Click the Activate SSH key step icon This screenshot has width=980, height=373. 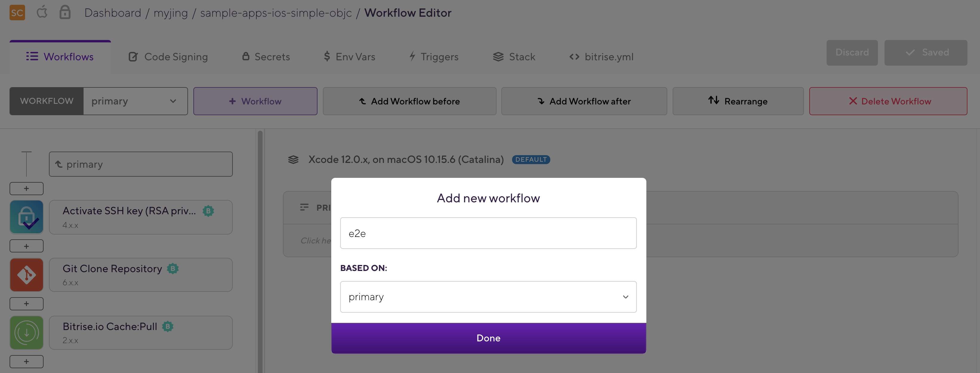[x=26, y=217]
